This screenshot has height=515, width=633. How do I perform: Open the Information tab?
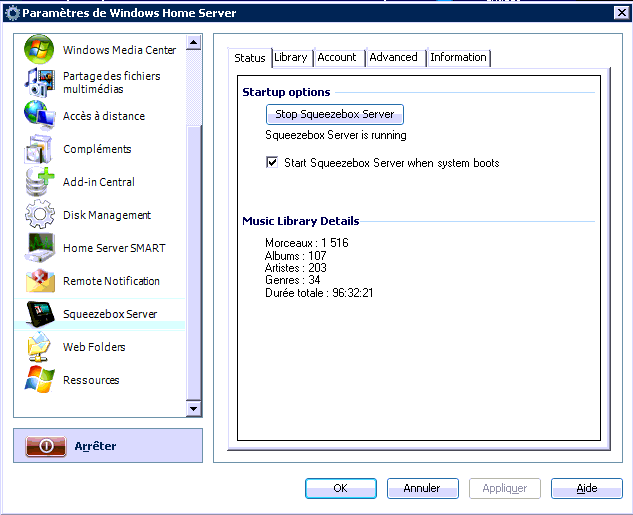[458, 57]
